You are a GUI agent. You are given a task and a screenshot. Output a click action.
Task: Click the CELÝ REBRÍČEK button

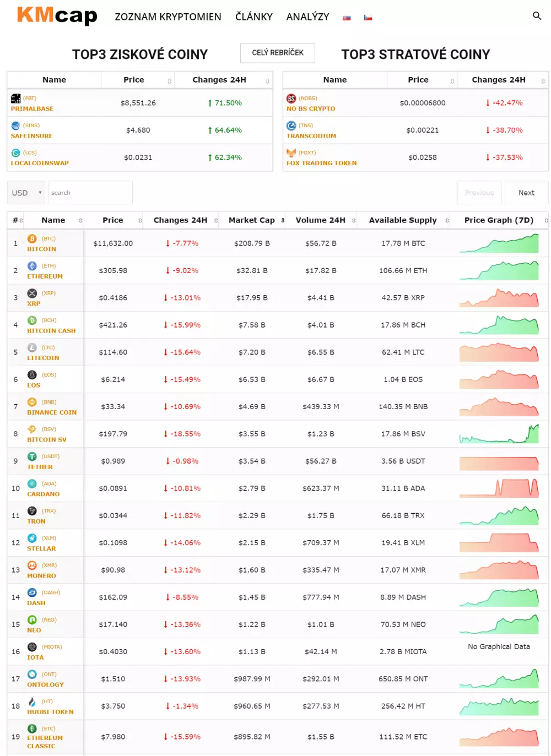coord(278,53)
